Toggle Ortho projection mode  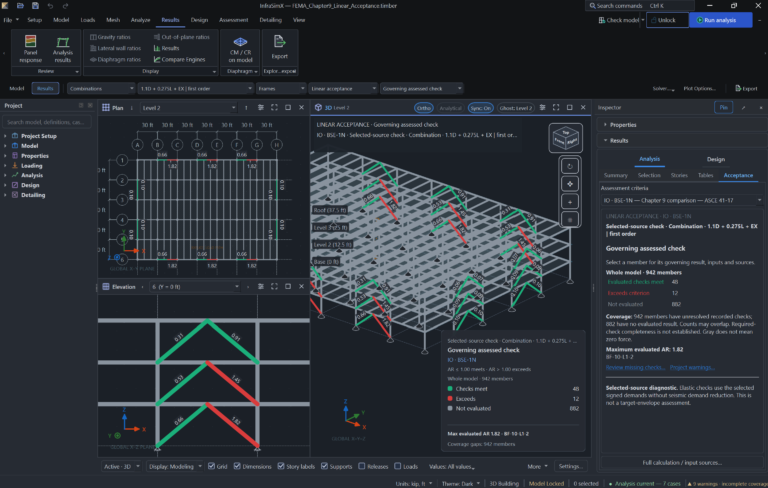(424, 108)
